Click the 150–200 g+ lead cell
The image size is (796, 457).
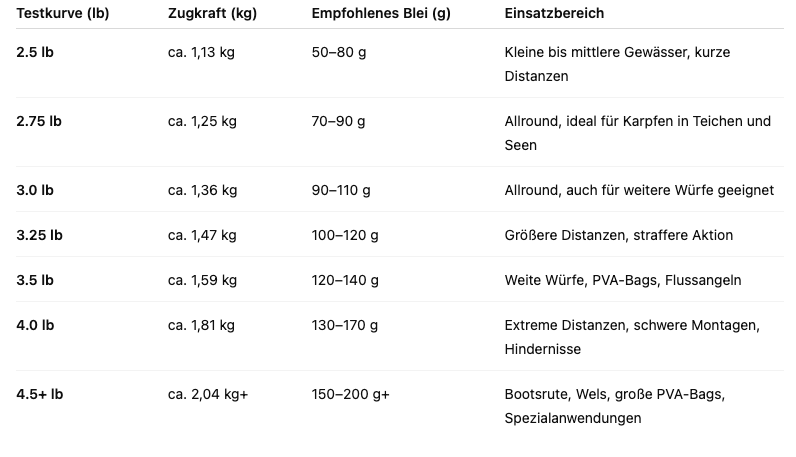click(350, 395)
